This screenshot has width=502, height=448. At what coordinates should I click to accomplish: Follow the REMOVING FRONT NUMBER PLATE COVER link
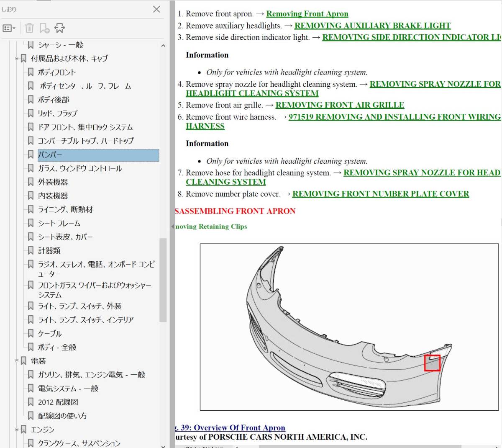pos(381,194)
